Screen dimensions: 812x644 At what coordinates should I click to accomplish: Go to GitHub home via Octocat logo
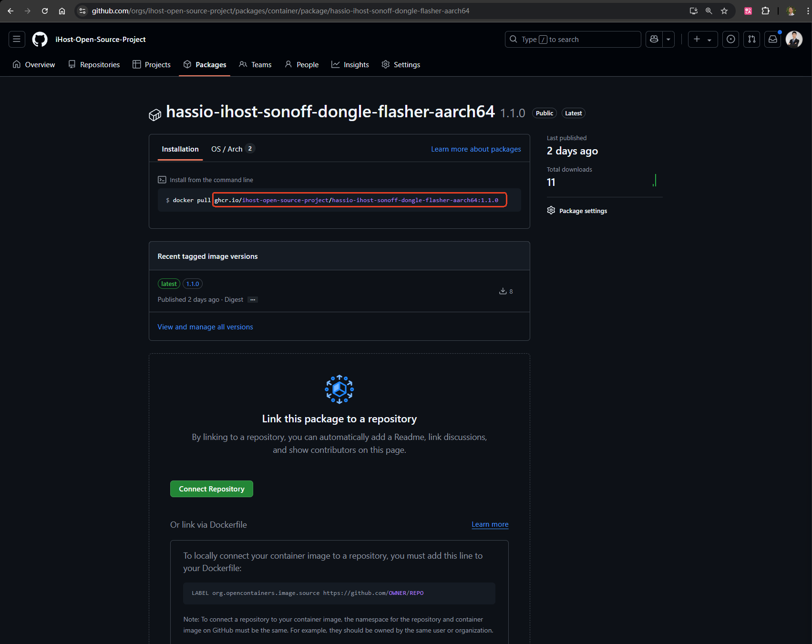pos(40,39)
